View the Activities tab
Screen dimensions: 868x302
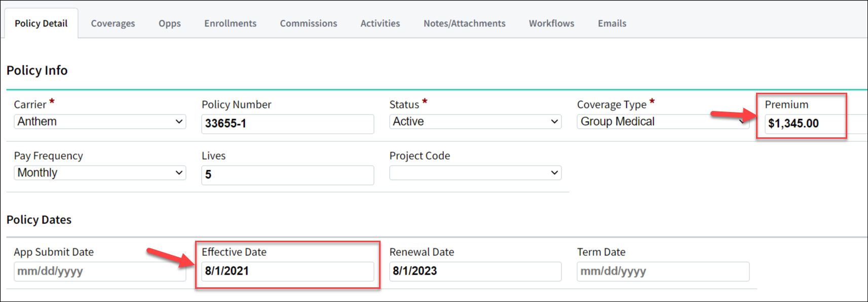coord(380,23)
